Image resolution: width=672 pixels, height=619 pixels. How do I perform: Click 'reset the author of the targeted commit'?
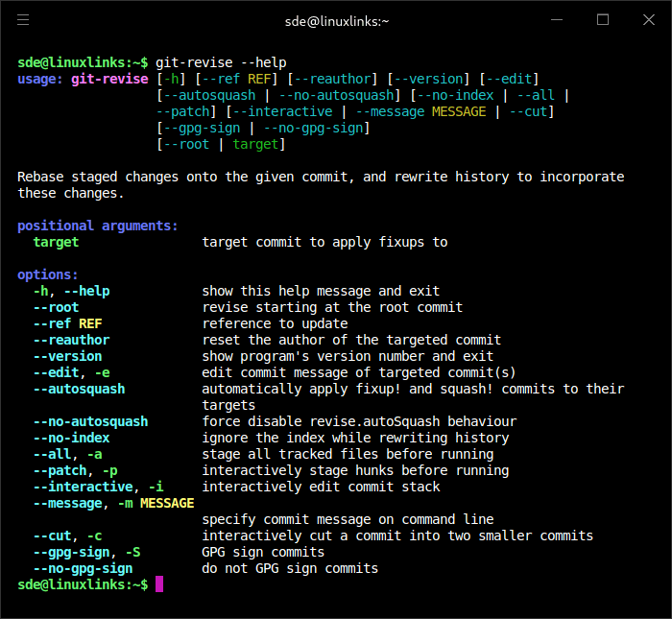(351, 340)
